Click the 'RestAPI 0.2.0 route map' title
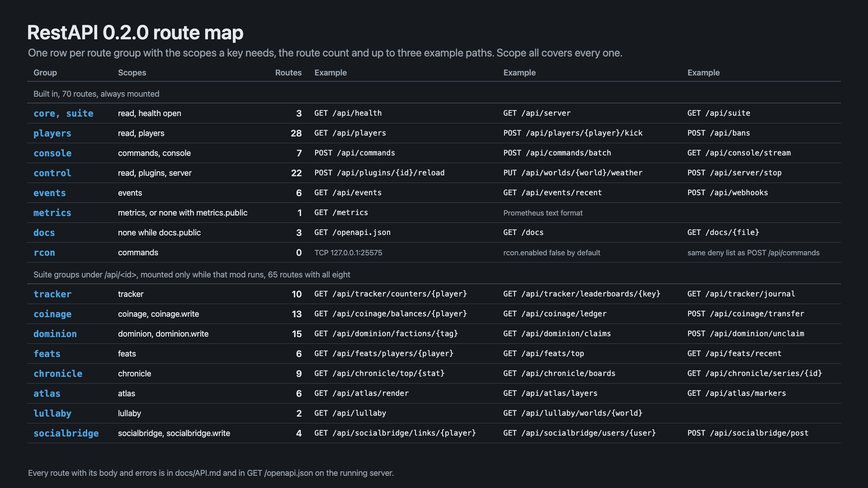Image resolution: width=868 pixels, height=488 pixels. point(135,33)
